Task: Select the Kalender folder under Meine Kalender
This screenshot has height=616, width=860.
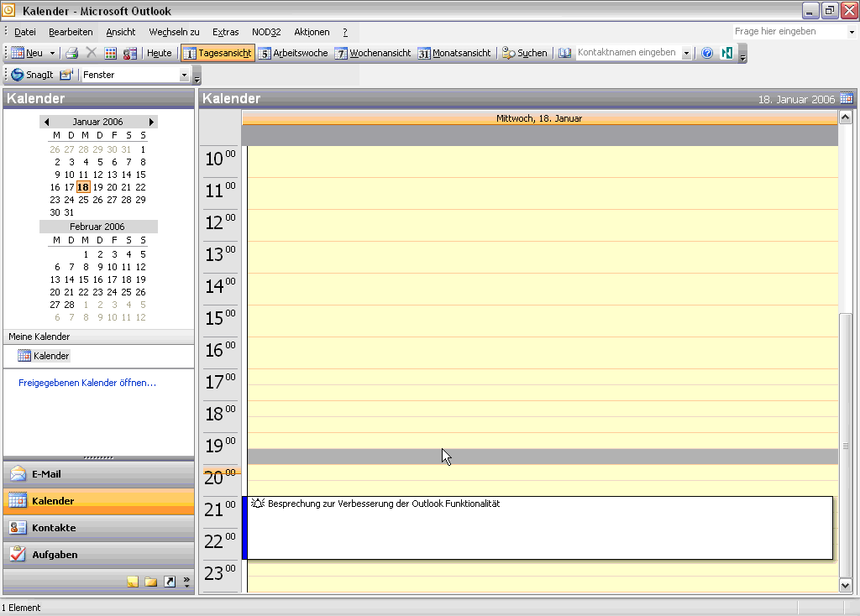Action: point(44,356)
